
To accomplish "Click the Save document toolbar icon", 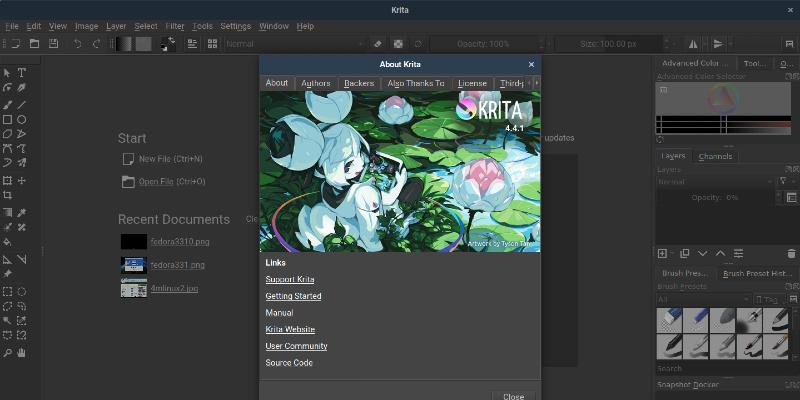I will point(53,44).
